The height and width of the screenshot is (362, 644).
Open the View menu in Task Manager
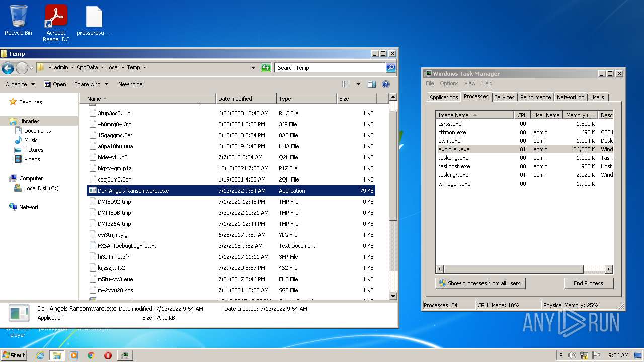coord(470,83)
